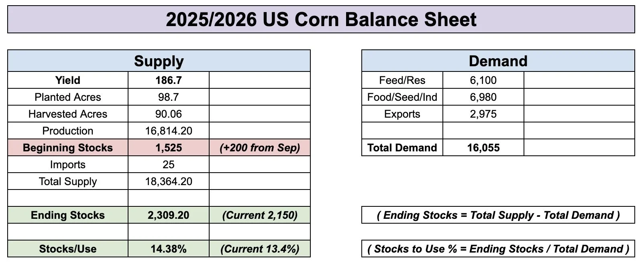Image resolution: width=644 pixels, height=267 pixels.
Task: Select the Imports value 25
Action: click(169, 165)
